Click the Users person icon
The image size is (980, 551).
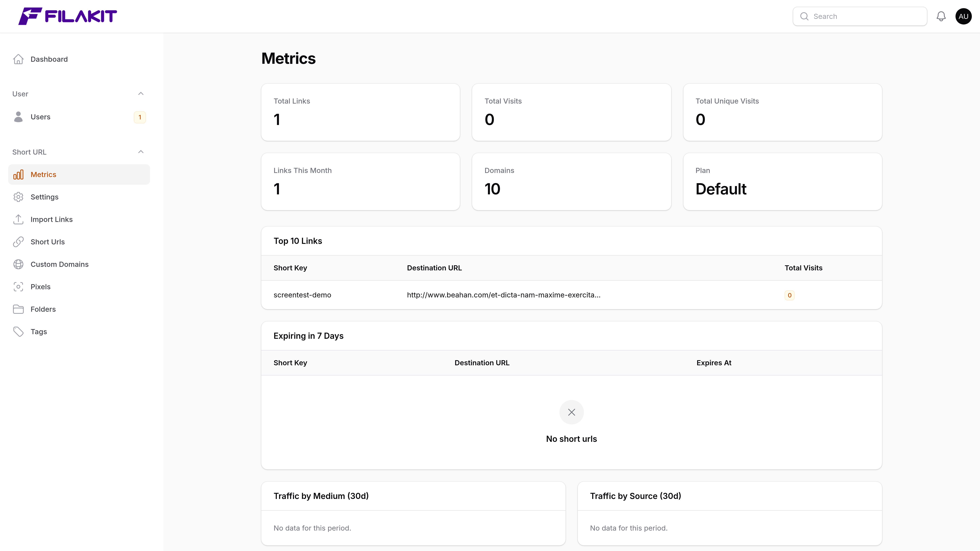tap(18, 117)
